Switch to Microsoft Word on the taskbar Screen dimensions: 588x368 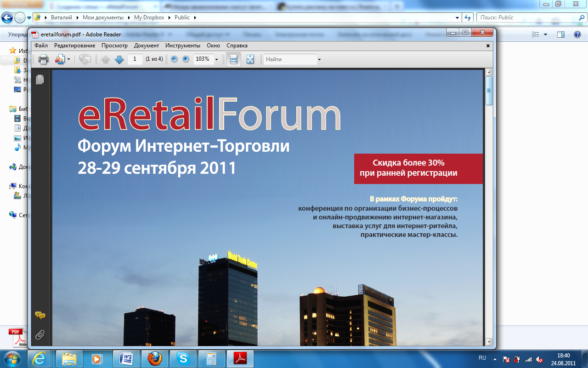tap(126, 358)
